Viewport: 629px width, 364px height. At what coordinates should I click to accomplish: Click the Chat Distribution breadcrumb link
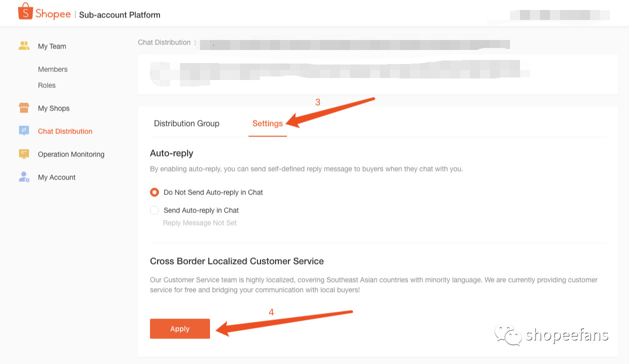tap(164, 42)
